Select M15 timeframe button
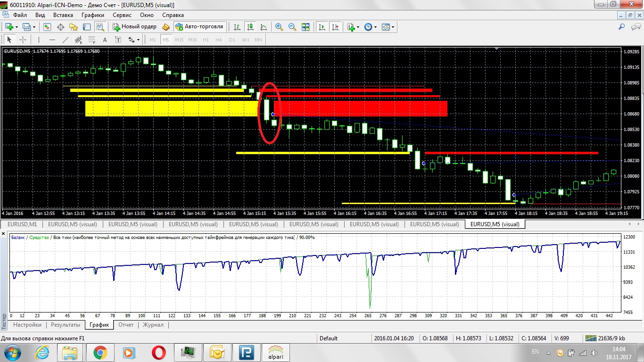Image resolution: width=644 pixels, height=362 pixels. (x=179, y=40)
